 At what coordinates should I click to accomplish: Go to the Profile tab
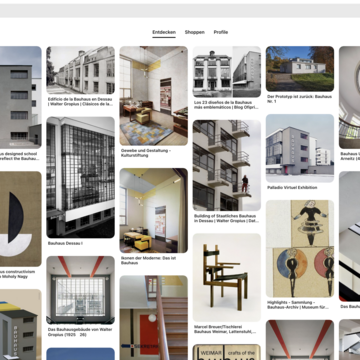(221, 32)
